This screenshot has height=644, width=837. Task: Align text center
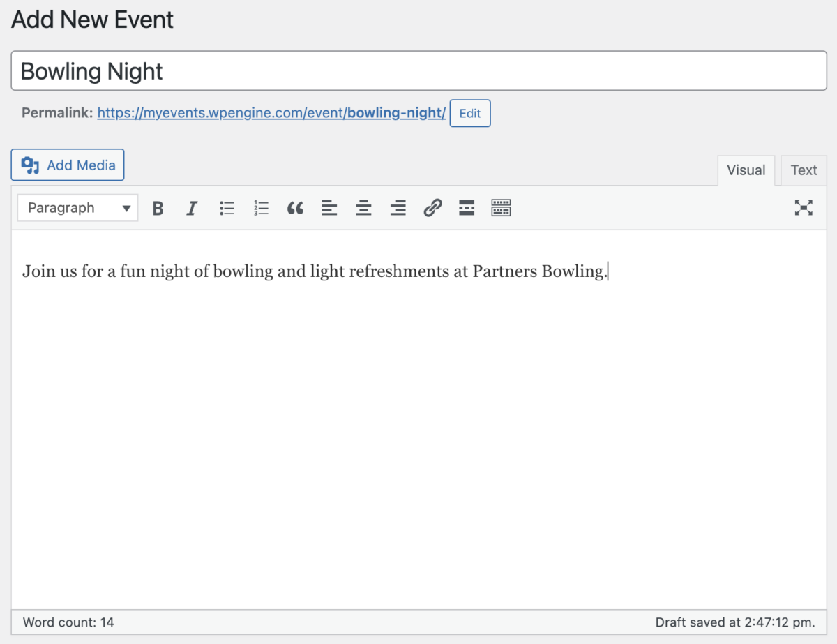tap(363, 208)
